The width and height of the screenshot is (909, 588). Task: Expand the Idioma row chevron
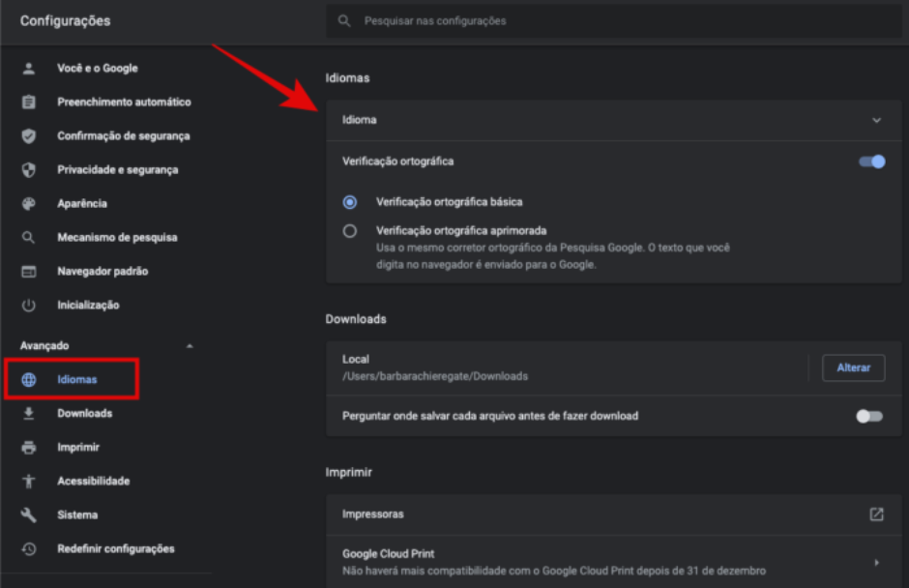click(876, 121)
